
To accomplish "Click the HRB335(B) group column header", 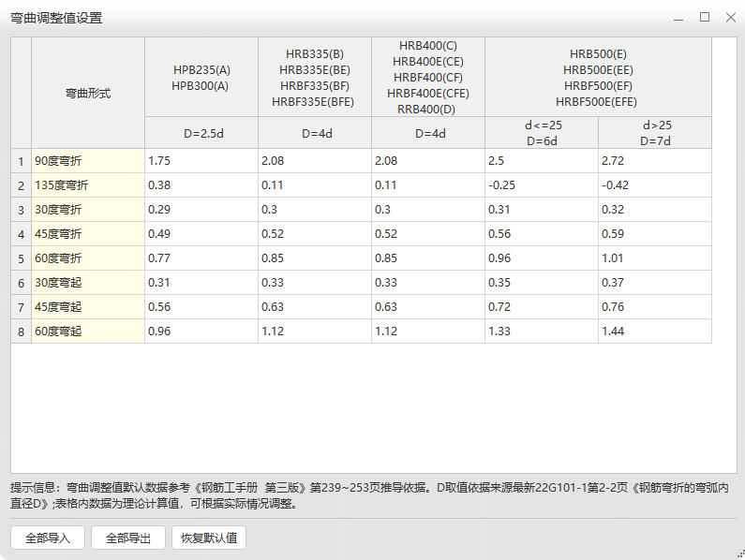I will coord(315,78).
